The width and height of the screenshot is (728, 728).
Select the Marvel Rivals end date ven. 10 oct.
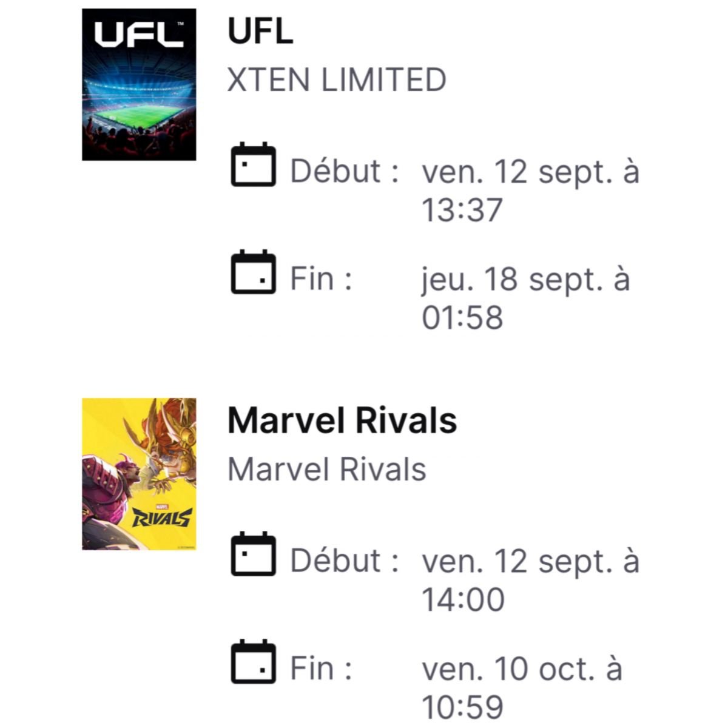522,669
